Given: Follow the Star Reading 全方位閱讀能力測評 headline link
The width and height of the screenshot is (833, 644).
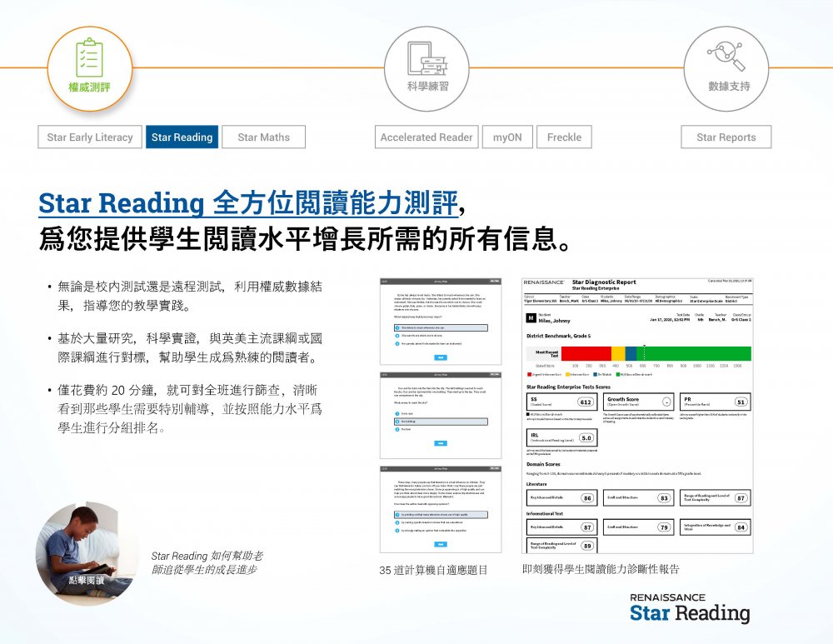Looking at the screenshot, I should click(247, 202).
